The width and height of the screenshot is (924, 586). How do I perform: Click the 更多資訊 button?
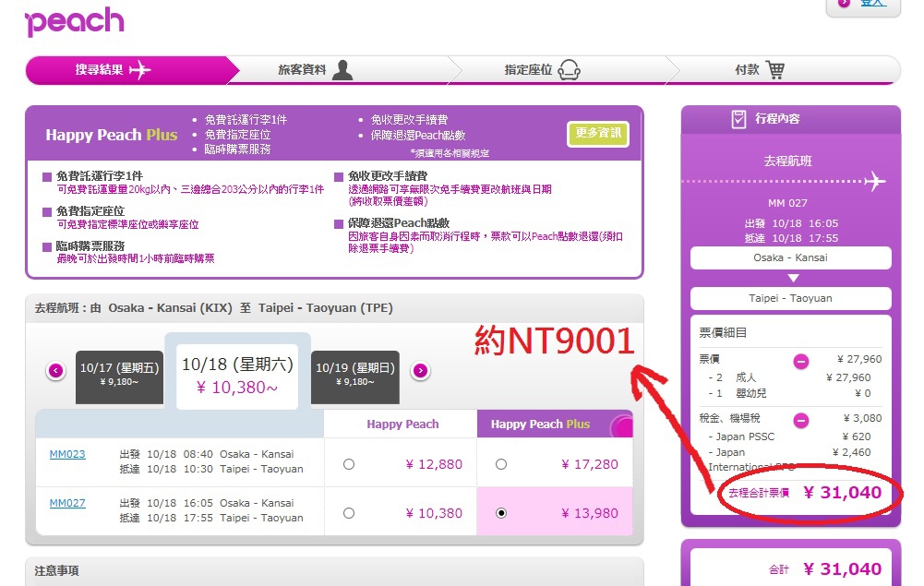pos(598,134)
